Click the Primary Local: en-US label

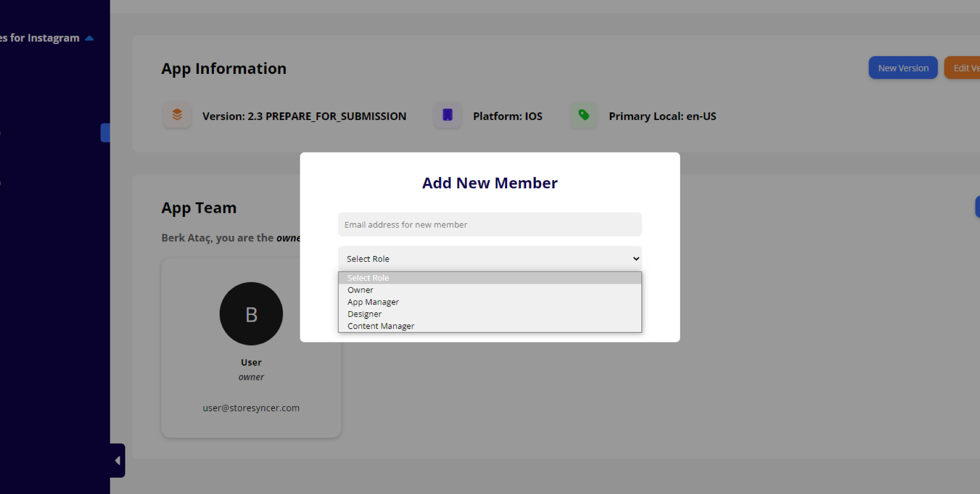tap(662, 116)
